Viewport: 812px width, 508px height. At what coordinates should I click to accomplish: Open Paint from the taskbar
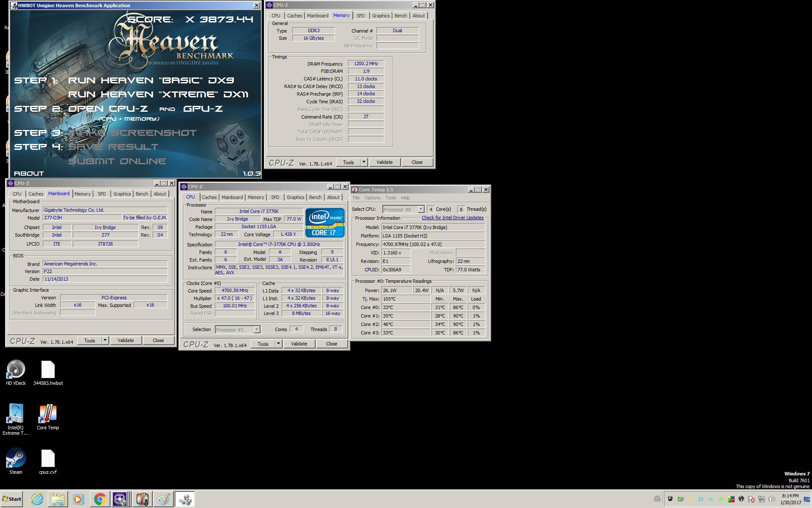coord(163,500)
